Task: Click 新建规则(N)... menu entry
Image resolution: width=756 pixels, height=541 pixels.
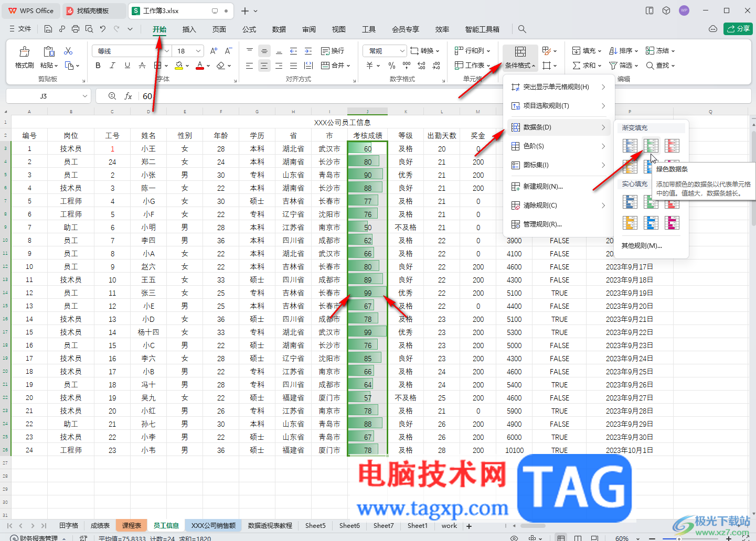Action: tap(559, 187)
